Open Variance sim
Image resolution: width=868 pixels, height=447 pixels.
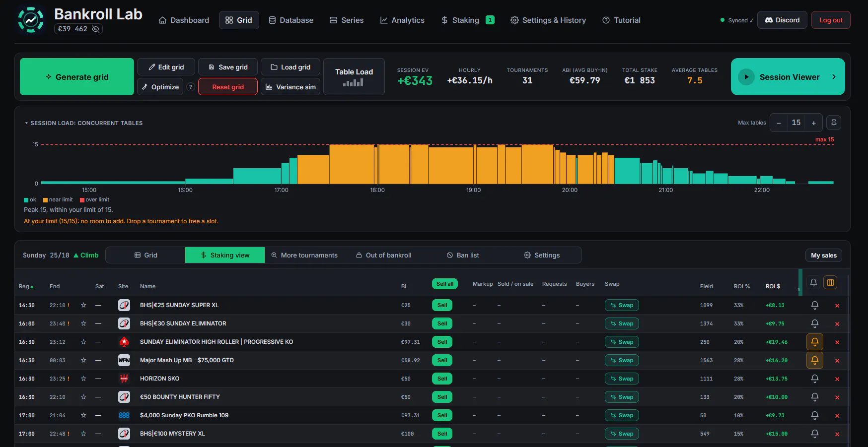[290, 87]
